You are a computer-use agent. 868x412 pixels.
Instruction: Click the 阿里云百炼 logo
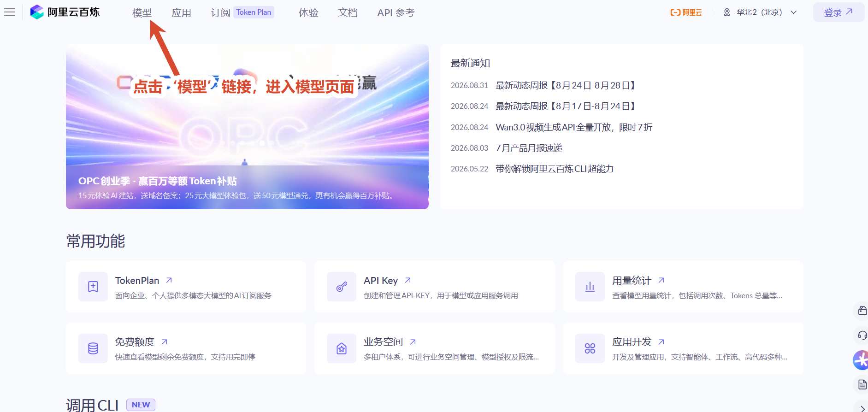point(65,12)
